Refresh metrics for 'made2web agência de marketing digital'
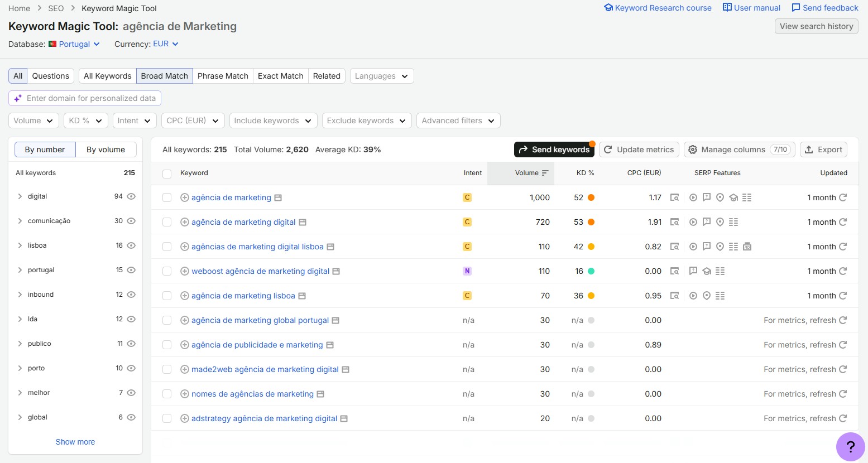868x463 pixels. point(843,369)
